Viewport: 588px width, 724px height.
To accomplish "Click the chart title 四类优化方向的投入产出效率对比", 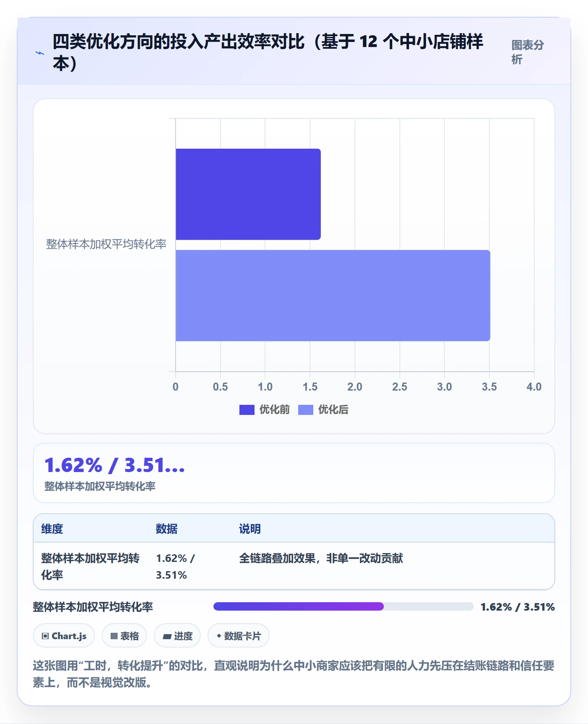I will pyautogui.click(x=268, y=52).
